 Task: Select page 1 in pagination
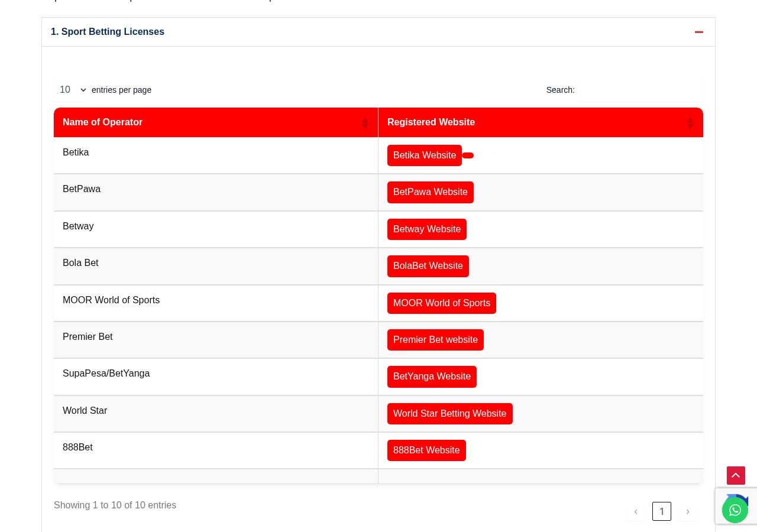[662, 511]
